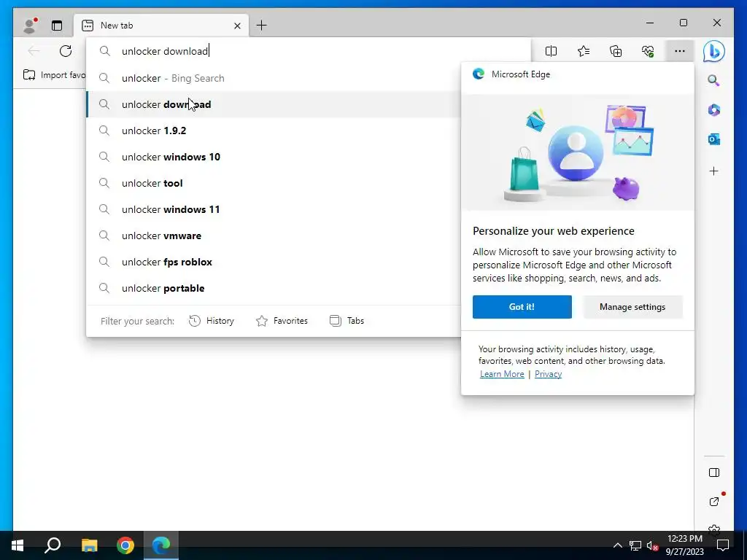The image size is (747, 560).
Task: Click the Back navigation arrow
Action: [x=34, y=51]
